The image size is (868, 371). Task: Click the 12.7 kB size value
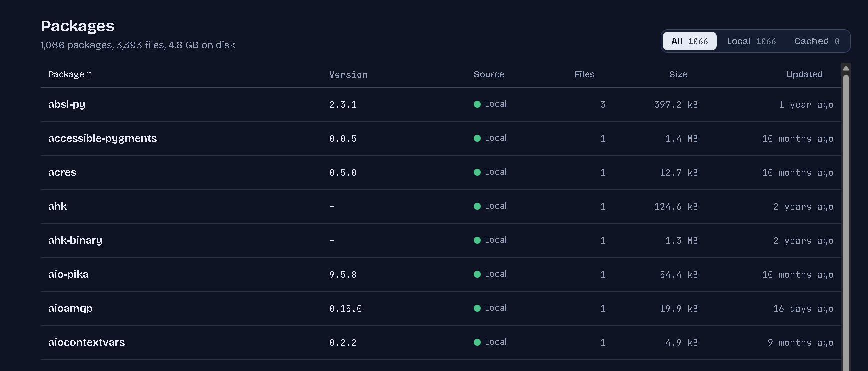[679, 172]
